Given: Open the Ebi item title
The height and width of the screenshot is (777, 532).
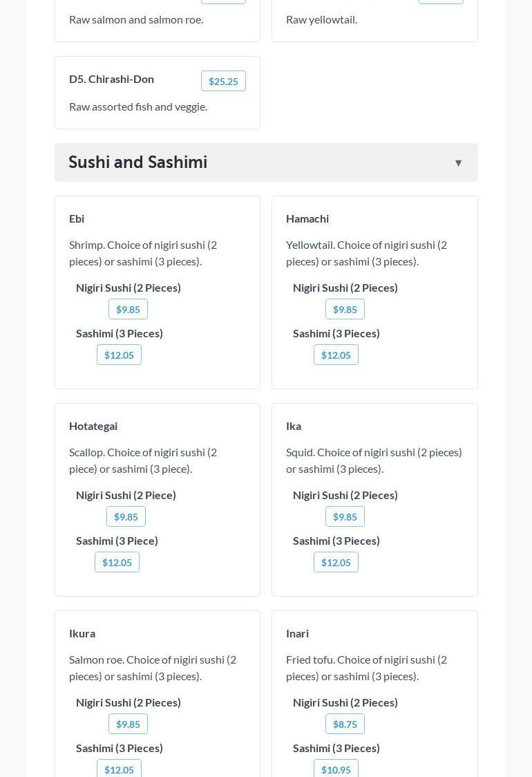Looking at the screenshot, I should [77, 218].
